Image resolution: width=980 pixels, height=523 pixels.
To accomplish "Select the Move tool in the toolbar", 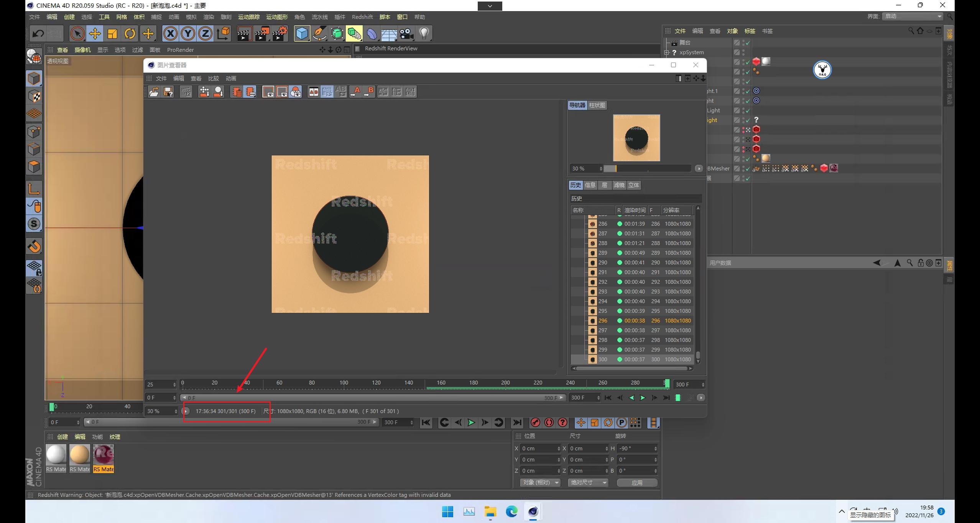I will pyautogui.click(x=95, y=33).
